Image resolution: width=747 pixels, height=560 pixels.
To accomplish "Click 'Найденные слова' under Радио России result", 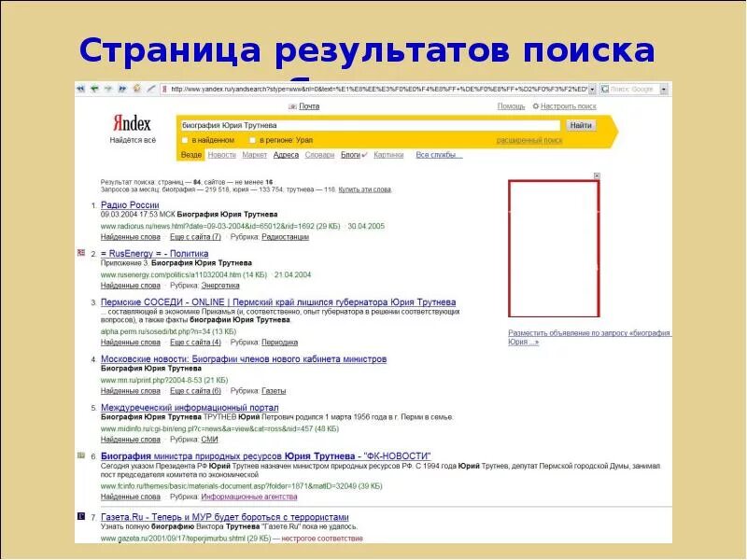I will click(x=131, y=237).
